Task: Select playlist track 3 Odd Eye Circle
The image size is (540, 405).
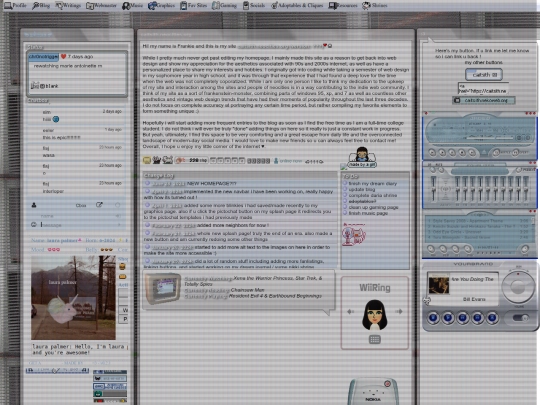Action: 477,232
